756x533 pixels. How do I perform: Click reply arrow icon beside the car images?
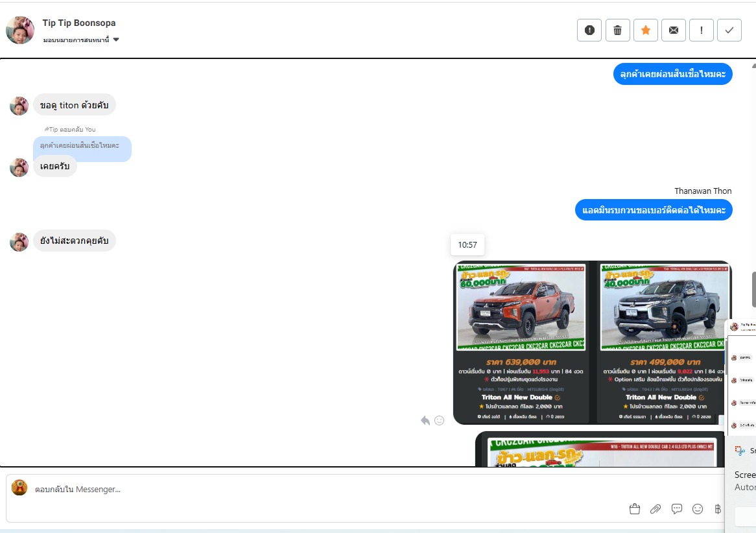pos(425,421)
